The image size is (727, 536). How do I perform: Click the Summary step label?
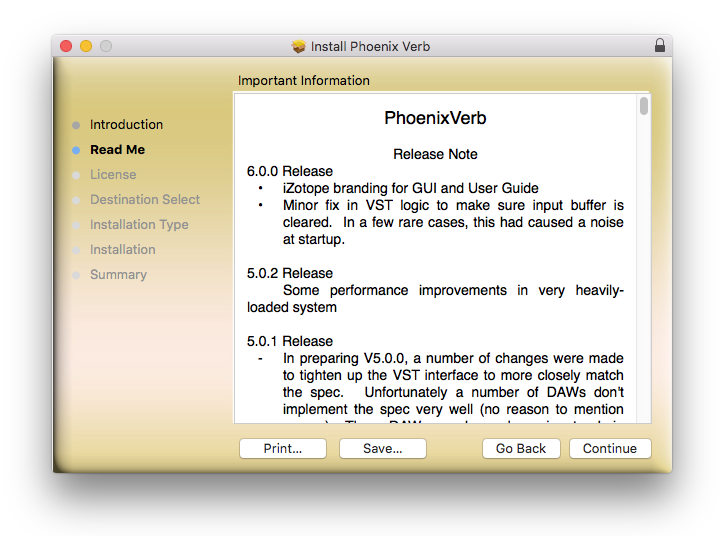click(x=118, y=274)
